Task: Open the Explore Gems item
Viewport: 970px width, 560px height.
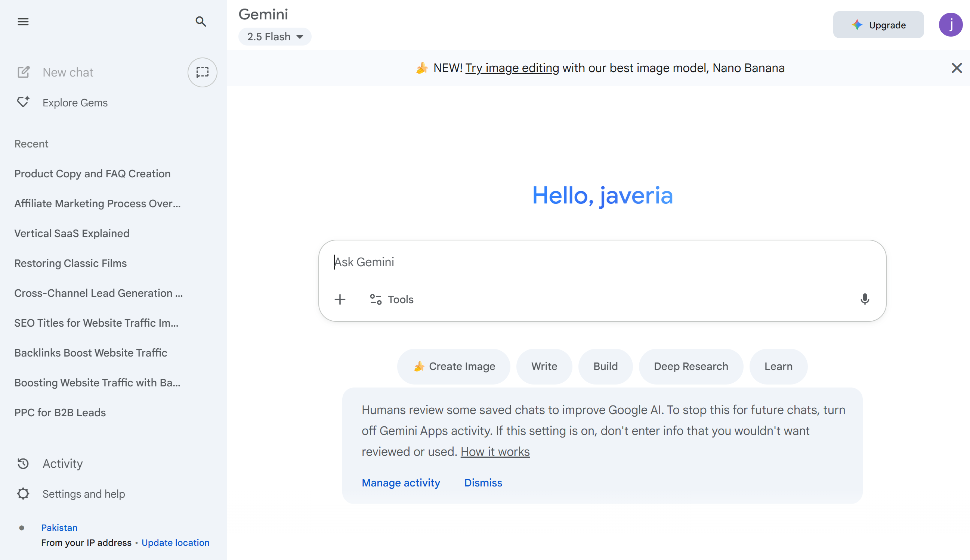Action: 75,103
